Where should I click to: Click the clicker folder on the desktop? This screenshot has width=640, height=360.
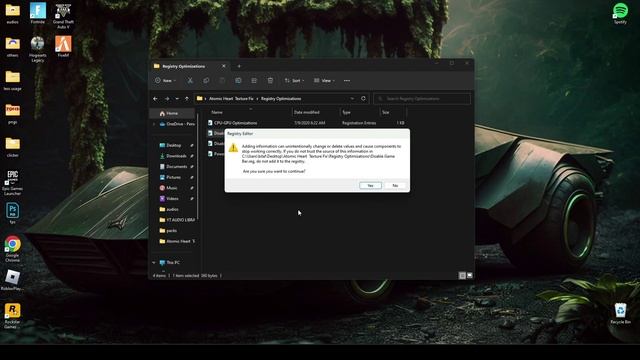pos(13,147)
